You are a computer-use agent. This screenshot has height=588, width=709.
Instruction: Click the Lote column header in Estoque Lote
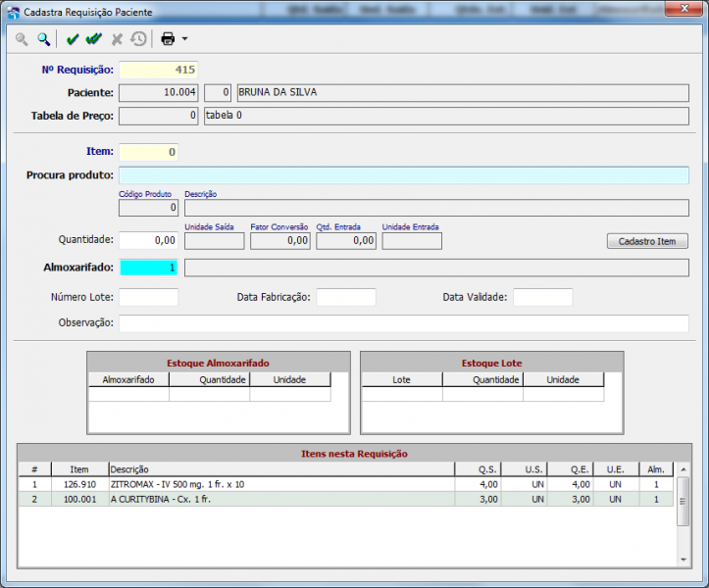tap(401, 379)
